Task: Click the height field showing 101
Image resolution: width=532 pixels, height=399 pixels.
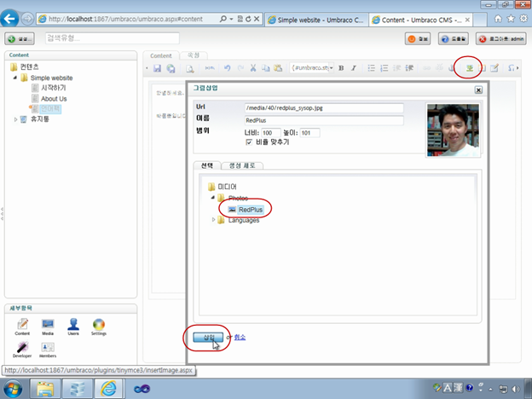Action: [309, 133]
